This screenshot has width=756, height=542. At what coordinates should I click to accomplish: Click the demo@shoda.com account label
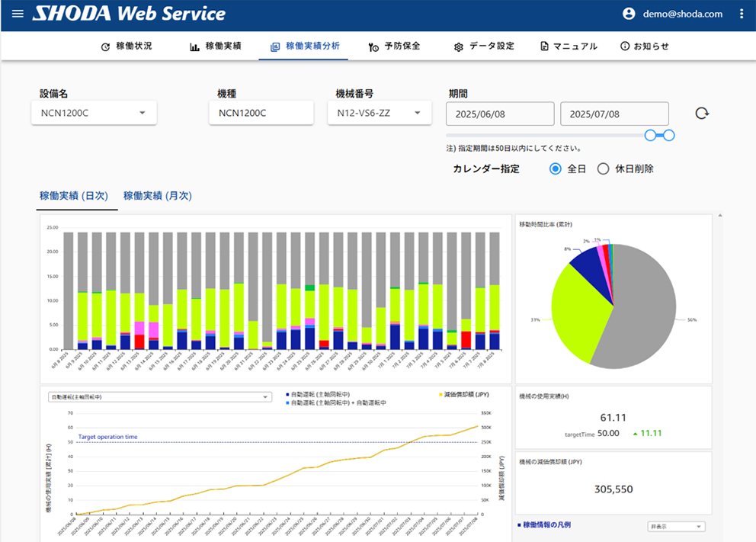(681, 14)
